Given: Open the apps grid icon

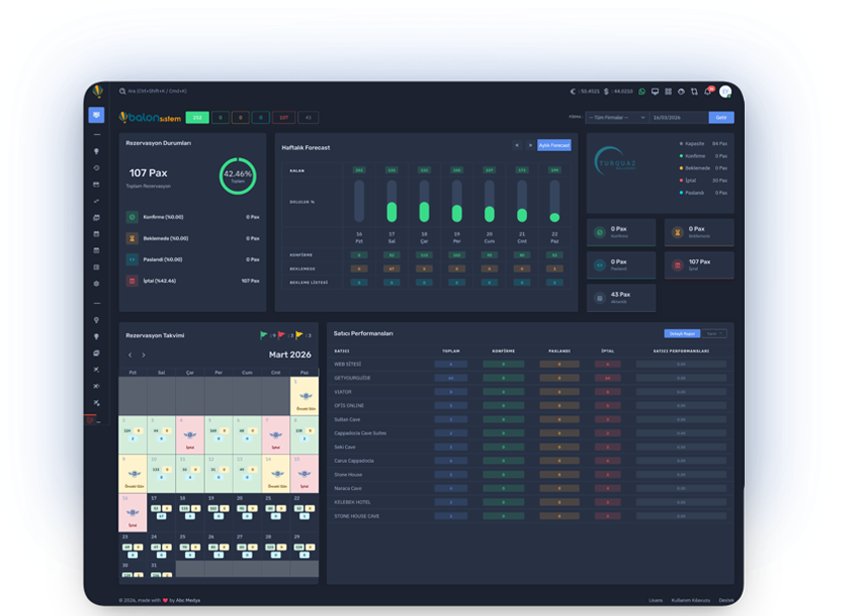Looking at the screenshot, I should pos(667,91).
